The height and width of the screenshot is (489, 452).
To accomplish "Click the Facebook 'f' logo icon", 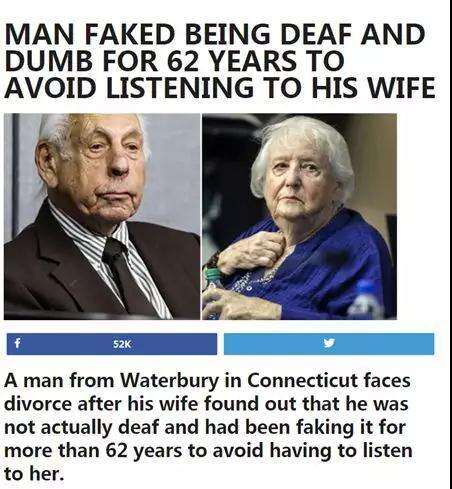I will click(17, 343).
